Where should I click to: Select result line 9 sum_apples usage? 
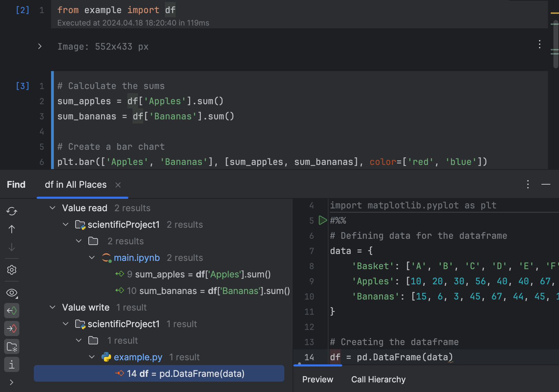coord(198,274)
